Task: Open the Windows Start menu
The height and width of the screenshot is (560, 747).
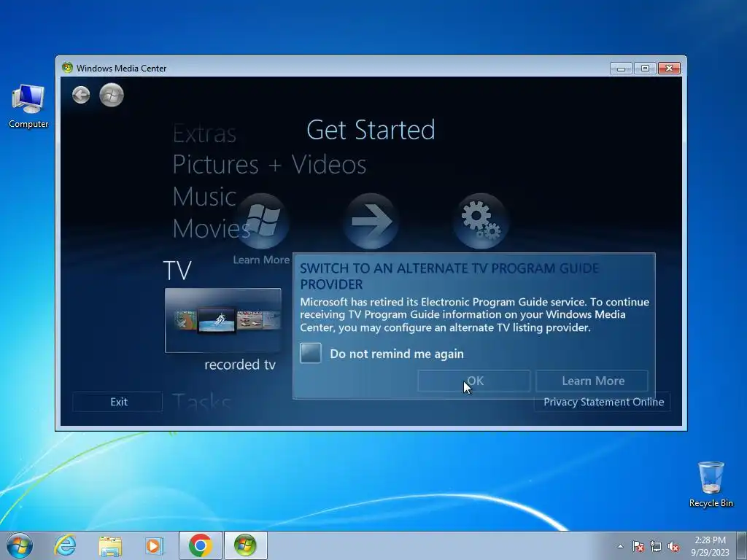Action: coord(20,545)
